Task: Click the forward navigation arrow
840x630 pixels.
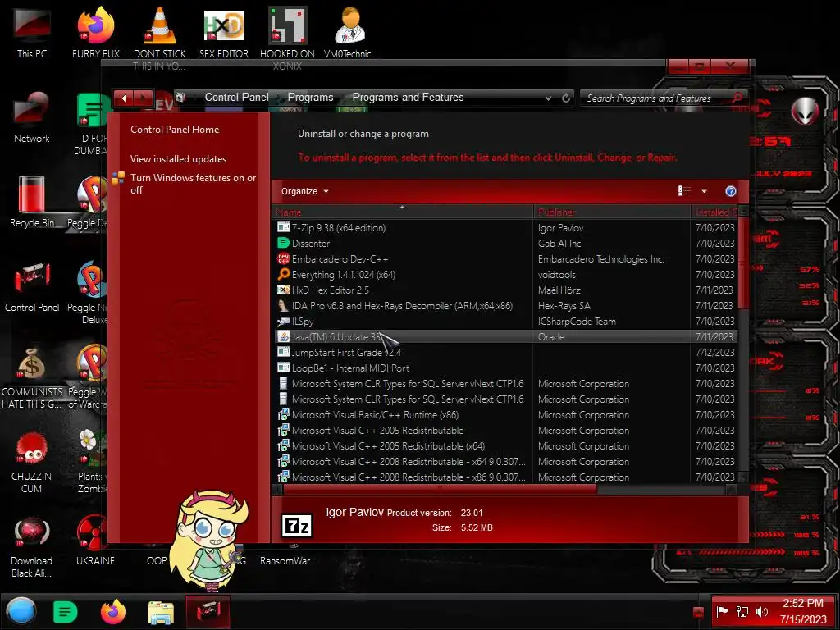Action: (x=144, y=98)
